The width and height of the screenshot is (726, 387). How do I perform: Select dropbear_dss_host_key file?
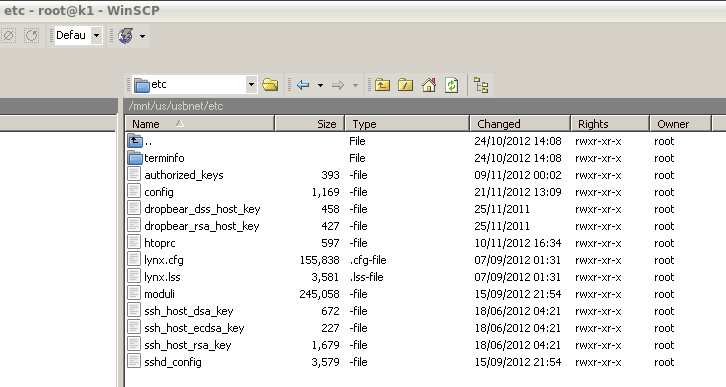point(202,209)
